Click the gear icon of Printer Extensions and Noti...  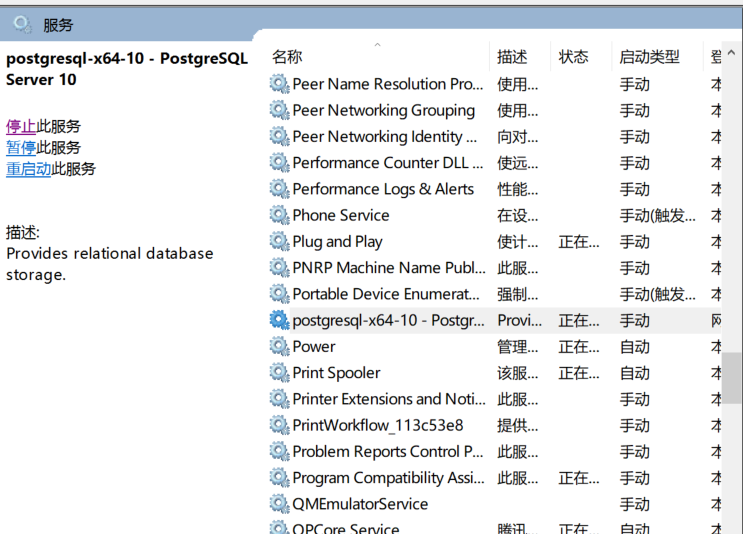pyautogui.click(x=280, y=399)
